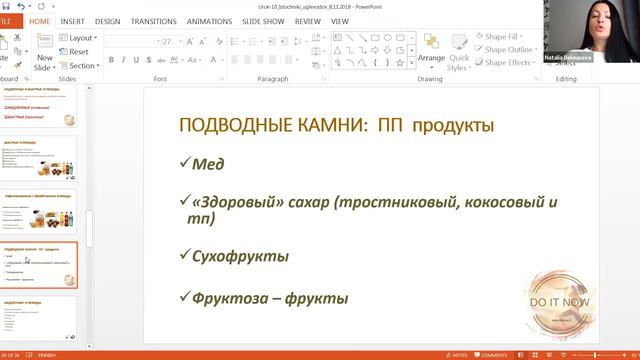The width and height of the screenshot is (640, 360).
Task: Select the Rectangle shape in the gallery
Action: click(375, 38)
